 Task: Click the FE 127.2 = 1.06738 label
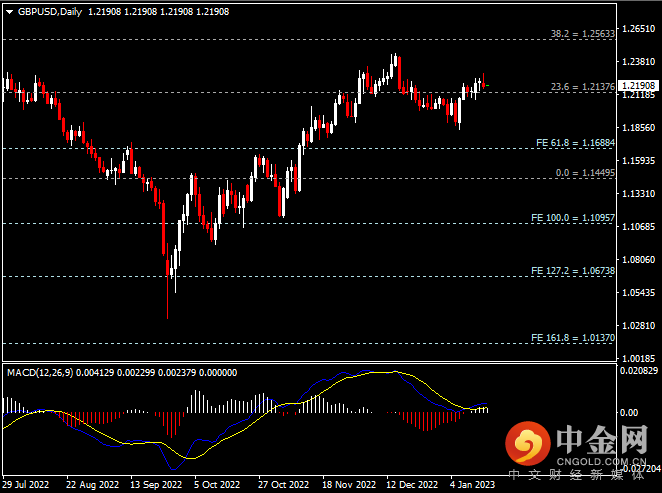click(x=573, y=270)
